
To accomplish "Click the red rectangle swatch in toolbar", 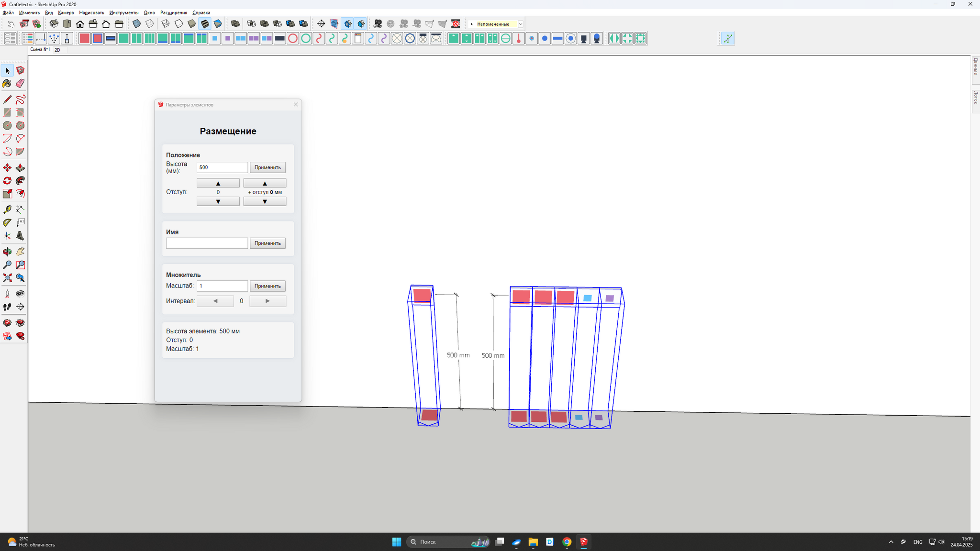I will pyautogui.click(x=84, y=38).
